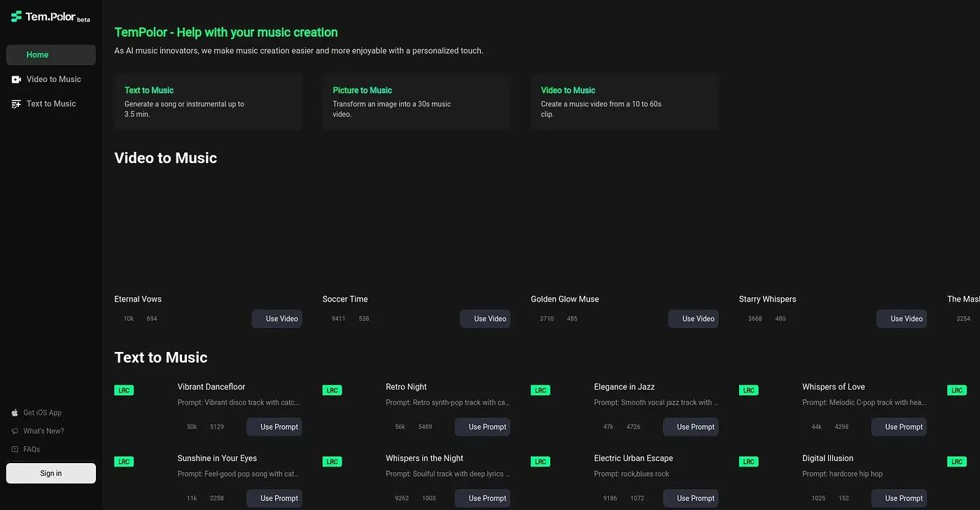
Task: Click Use Prompt for Whispers of Love
Action: coord(899,427)
